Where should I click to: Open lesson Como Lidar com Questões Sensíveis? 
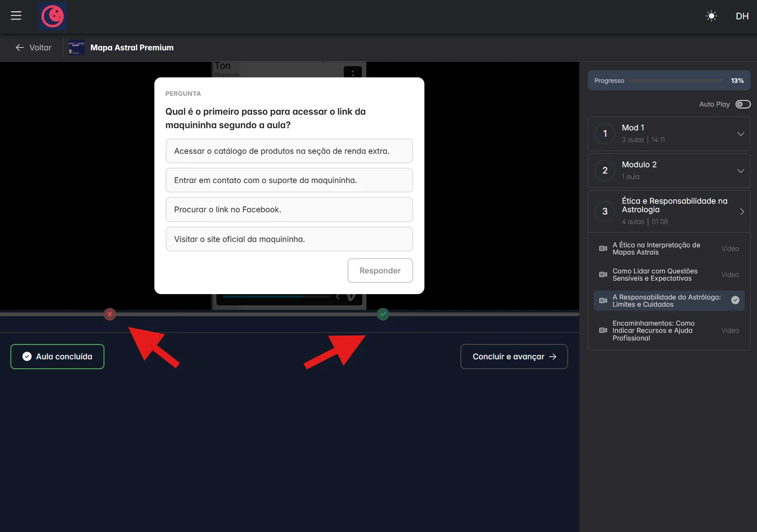tap(669, 275)
